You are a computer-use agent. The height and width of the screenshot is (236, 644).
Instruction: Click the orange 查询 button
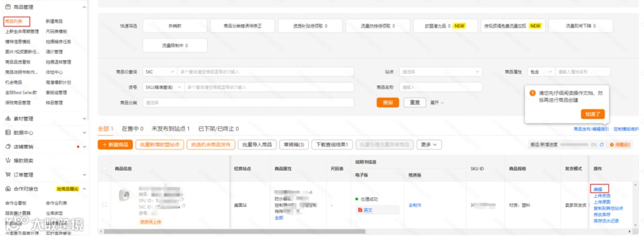[388, 103]
